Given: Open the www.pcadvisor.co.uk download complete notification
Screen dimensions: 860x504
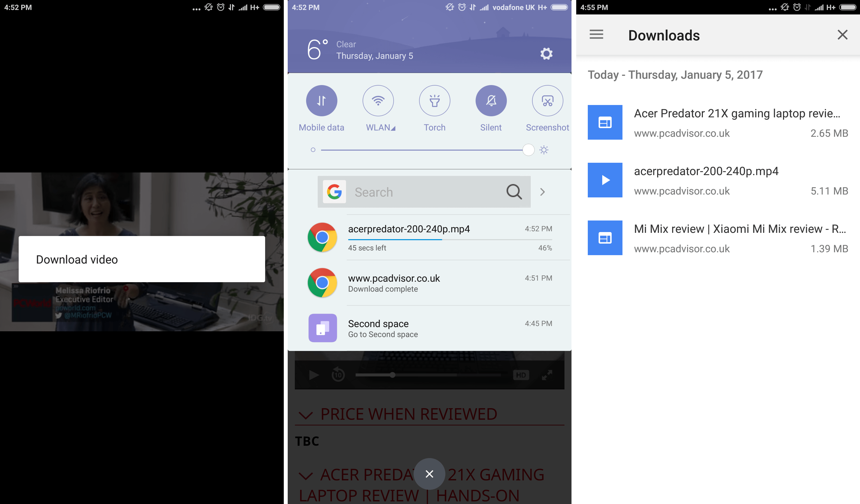Looking at the screenshot, I should point(429,283).
